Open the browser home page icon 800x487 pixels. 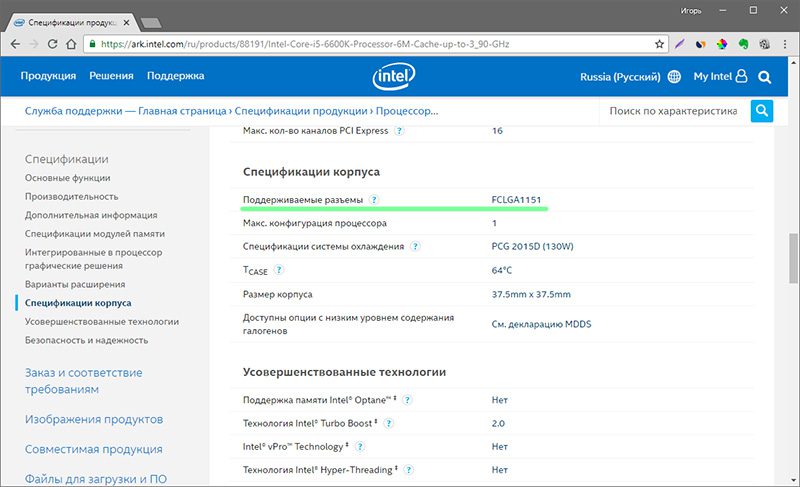71,44
